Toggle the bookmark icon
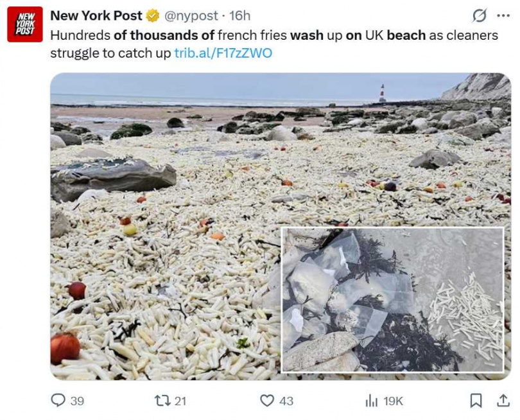 (x=476, y=401)
